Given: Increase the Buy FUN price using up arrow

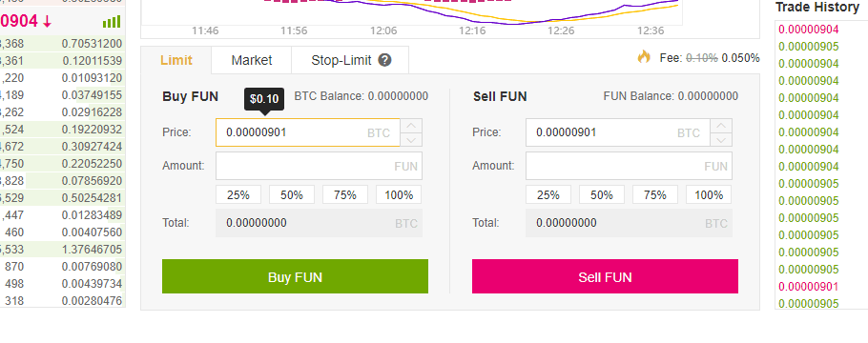Looking at the screenshot, I should point(411,126).
